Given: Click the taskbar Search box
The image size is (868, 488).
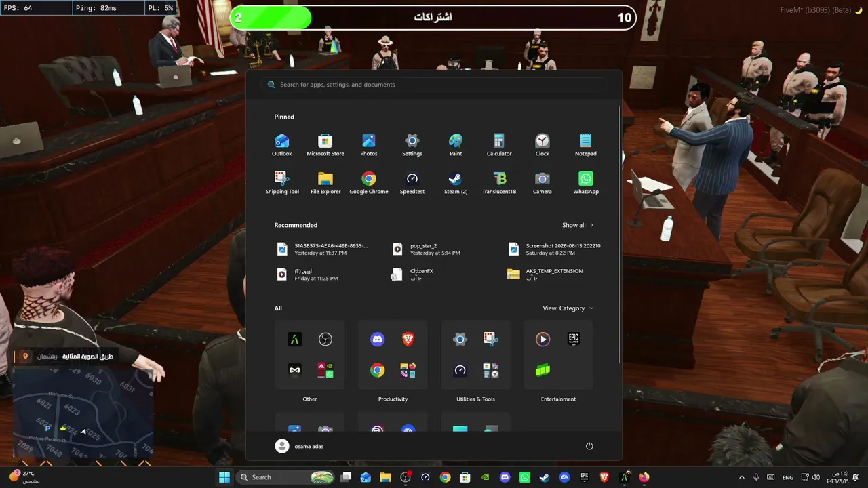Looking at the screenshot, I should coord(285,477).
